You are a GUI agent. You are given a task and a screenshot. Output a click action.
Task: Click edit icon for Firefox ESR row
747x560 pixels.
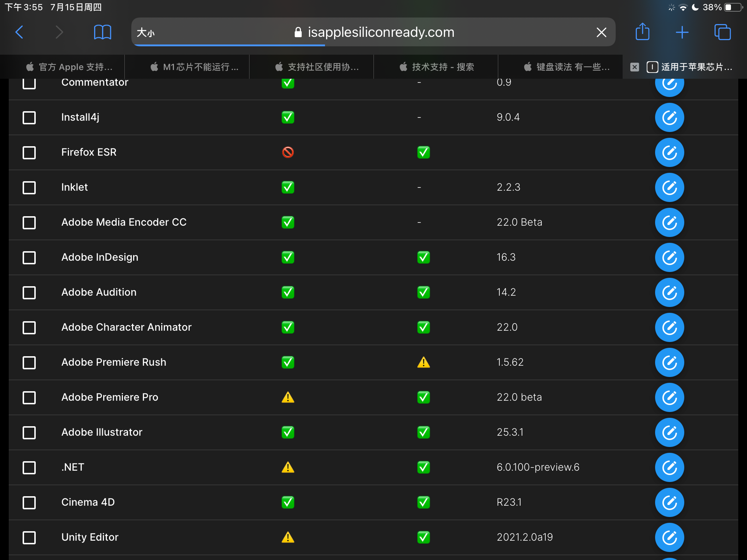click(x=669, y=152)
